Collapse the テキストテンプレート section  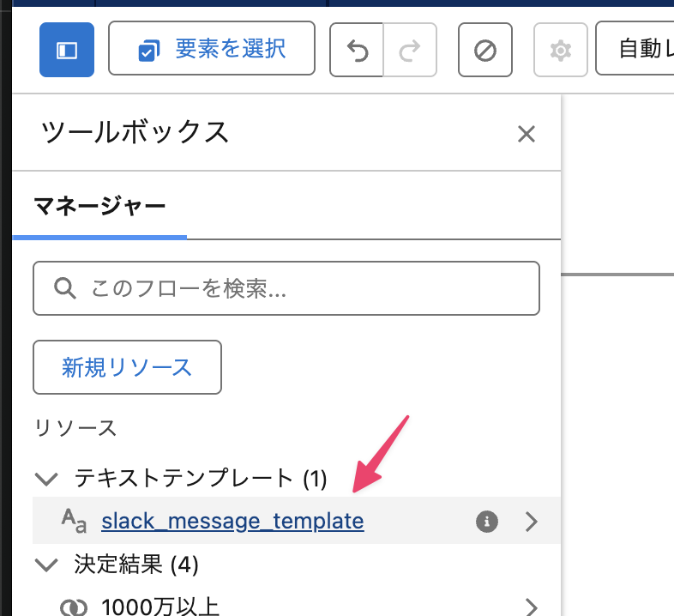point(46,479)
